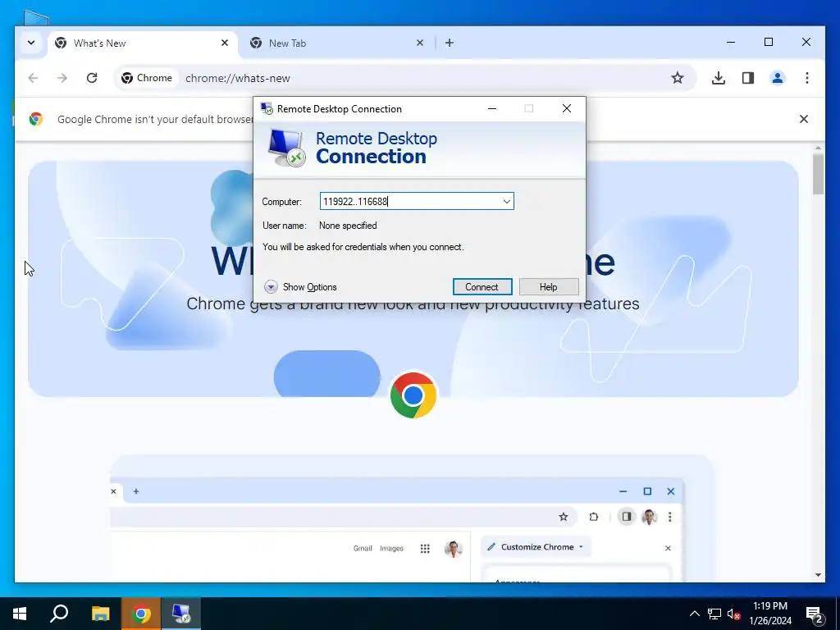The width and height of the screenshot is (840, 630).
Task: Dismiss the default browser notification bar
Action: click(x=804, y=119)
